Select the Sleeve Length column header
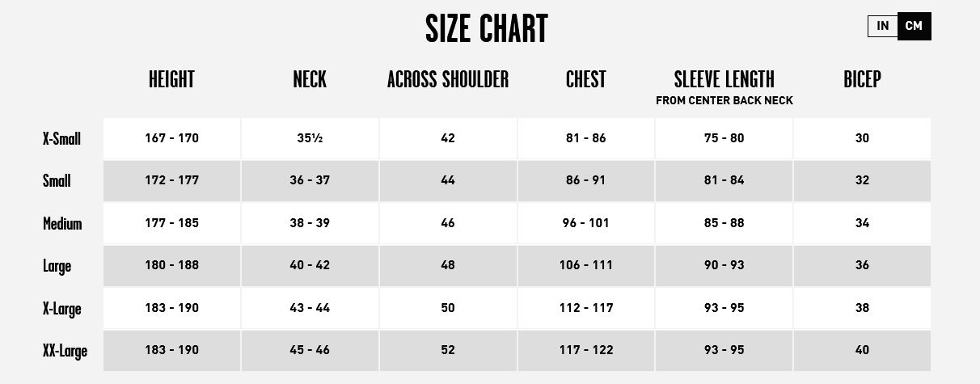The width and height of the screenshot is (980, 384). (724, 79)
